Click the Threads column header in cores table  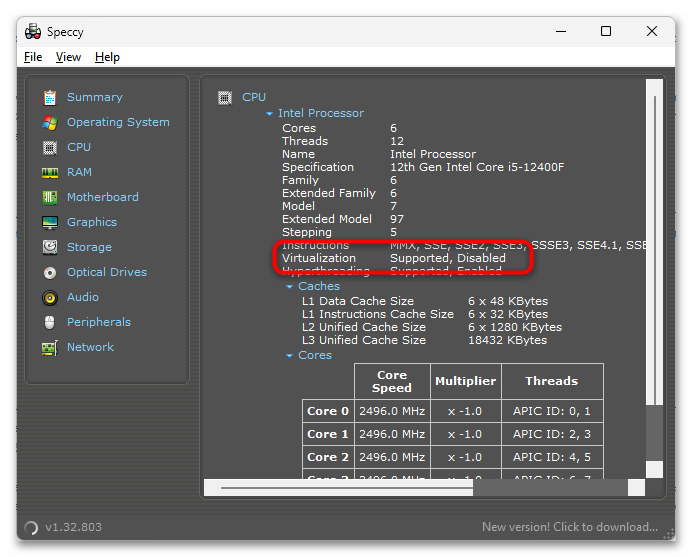(552, 382)
